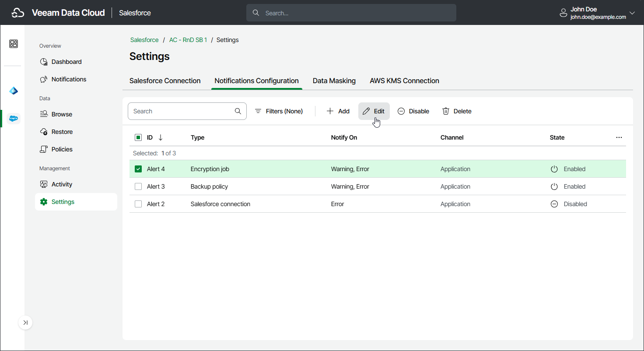Screen dimensions: 644x351
Task: Select Settings in the sidebar
Action: (x=76, y=202)
